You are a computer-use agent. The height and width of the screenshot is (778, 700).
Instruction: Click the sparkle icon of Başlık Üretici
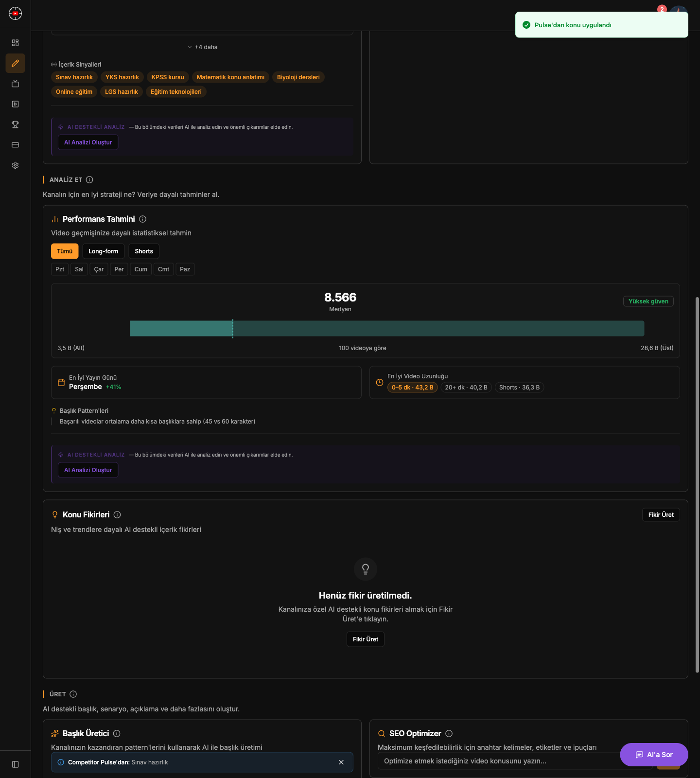coord(55,734)
